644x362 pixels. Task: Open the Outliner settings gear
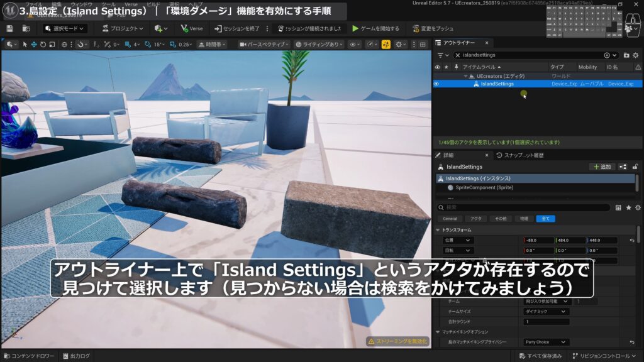[636, 55]
